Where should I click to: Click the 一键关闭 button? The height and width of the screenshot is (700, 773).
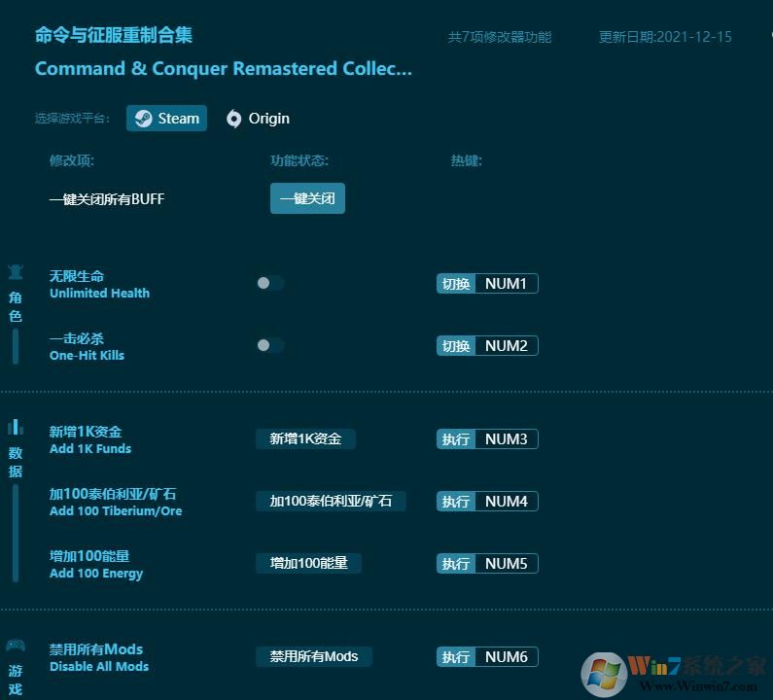click(x=307, y=198)
